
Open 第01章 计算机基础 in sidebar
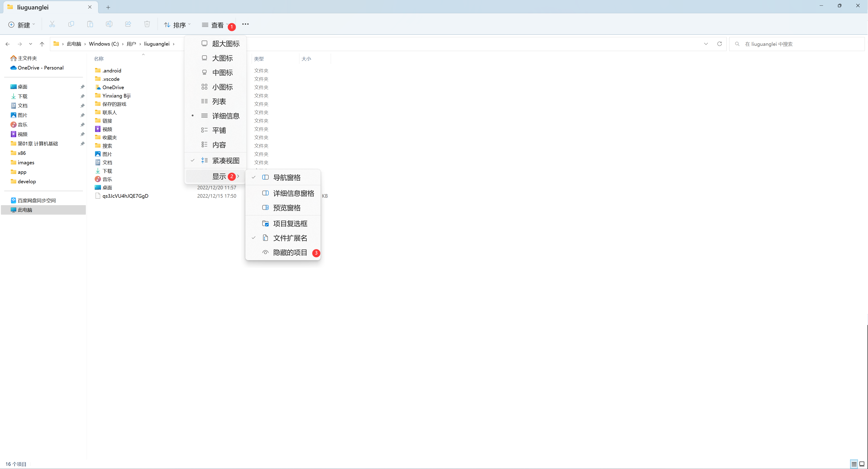pos(34,144)
